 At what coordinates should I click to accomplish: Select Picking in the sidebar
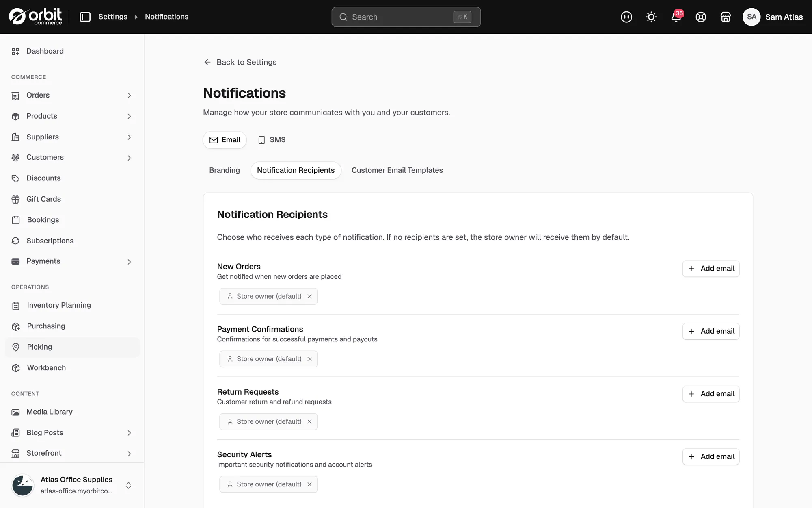pos(72,347)
